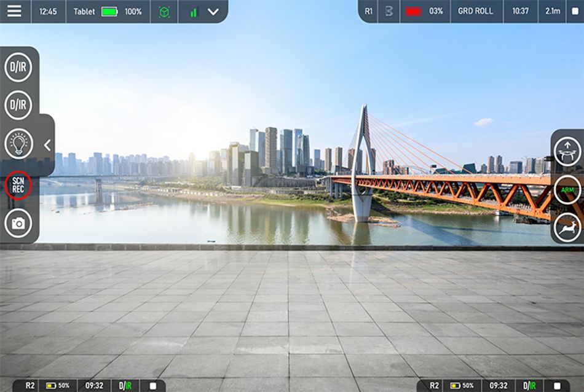
Task: Take a photo with camera button
Action: pyautogui.click(x=18, y=224)
